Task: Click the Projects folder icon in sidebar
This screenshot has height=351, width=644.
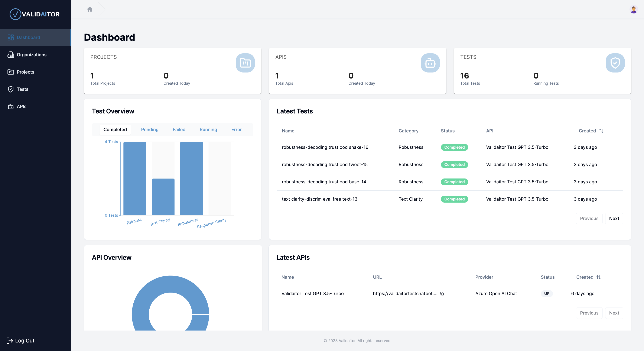Action: point(10,72)
